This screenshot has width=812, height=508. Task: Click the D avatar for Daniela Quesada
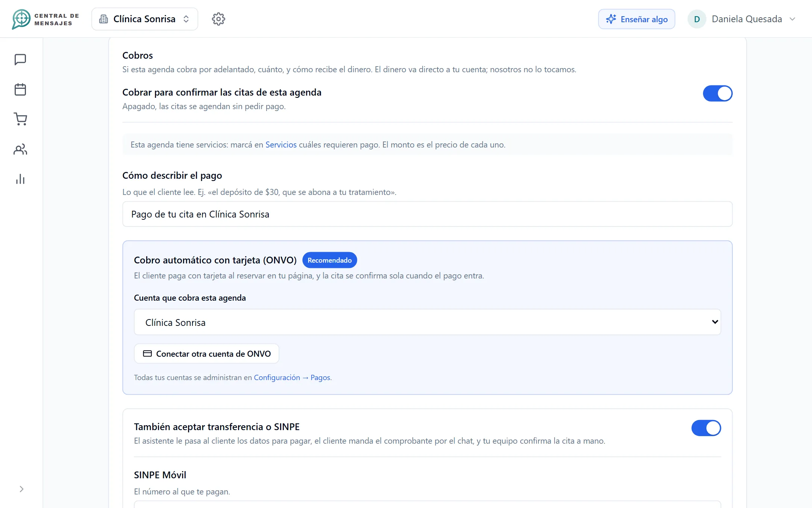(x=697, y=19)
